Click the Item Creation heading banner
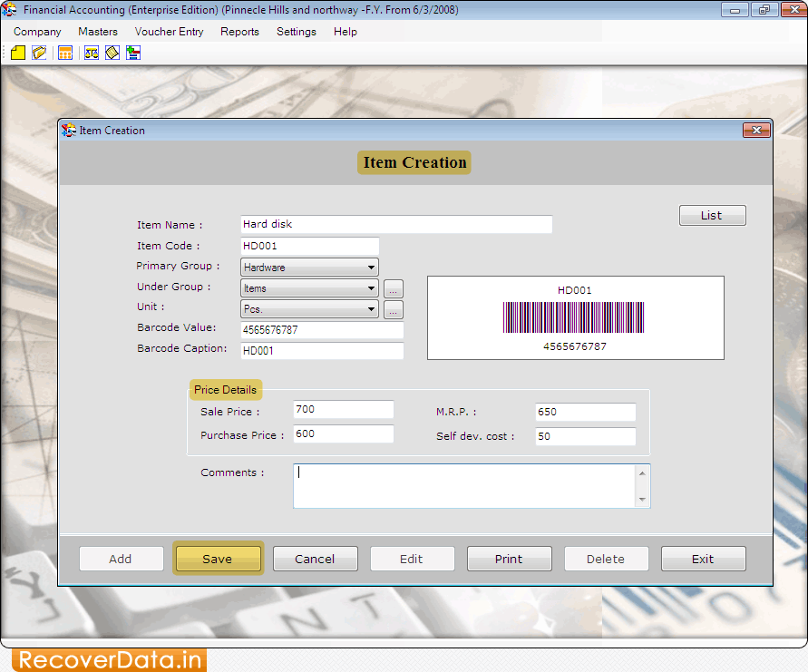Viewport: 808px width, 672px height. [414, 162]
